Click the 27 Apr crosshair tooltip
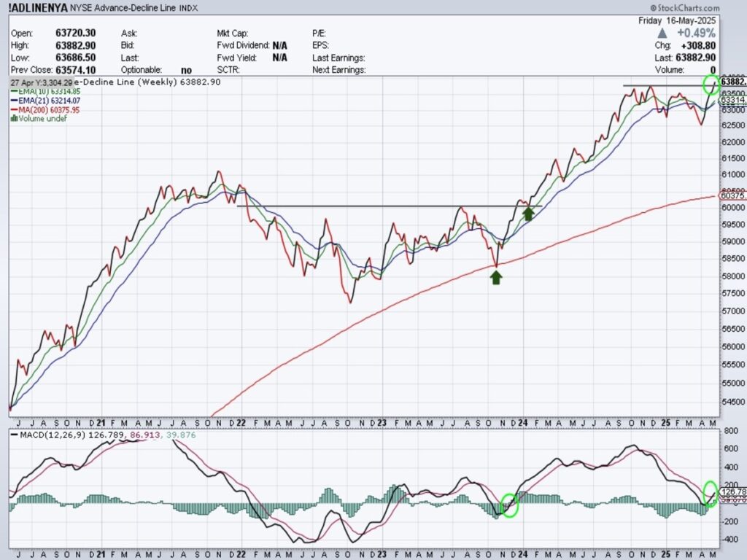747x560 pixels. (x=42, y=82)
